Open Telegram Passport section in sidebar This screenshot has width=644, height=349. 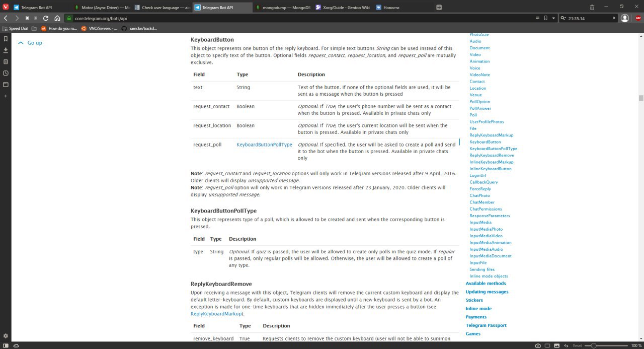point(486,325)
